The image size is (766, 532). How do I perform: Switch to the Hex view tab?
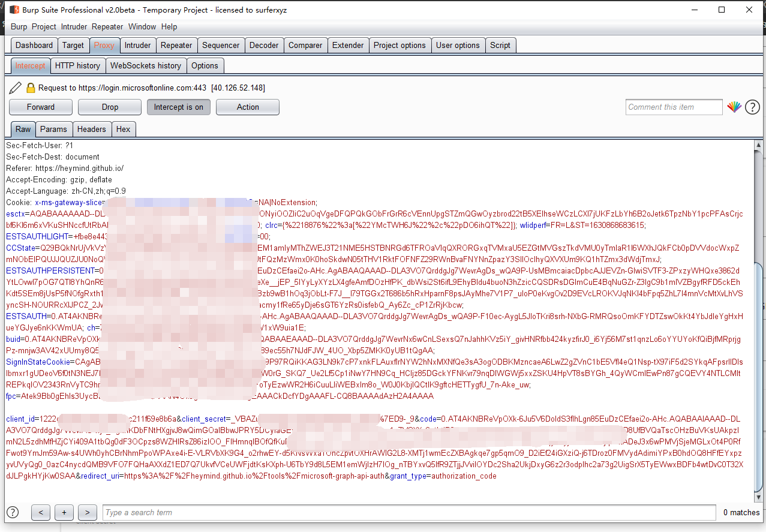[123, 129]
